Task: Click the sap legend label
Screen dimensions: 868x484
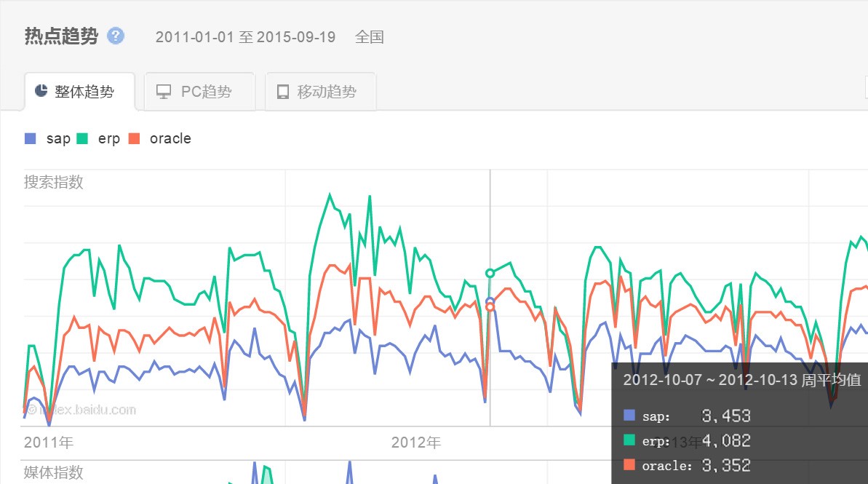Action: click(x=58, y=139)
